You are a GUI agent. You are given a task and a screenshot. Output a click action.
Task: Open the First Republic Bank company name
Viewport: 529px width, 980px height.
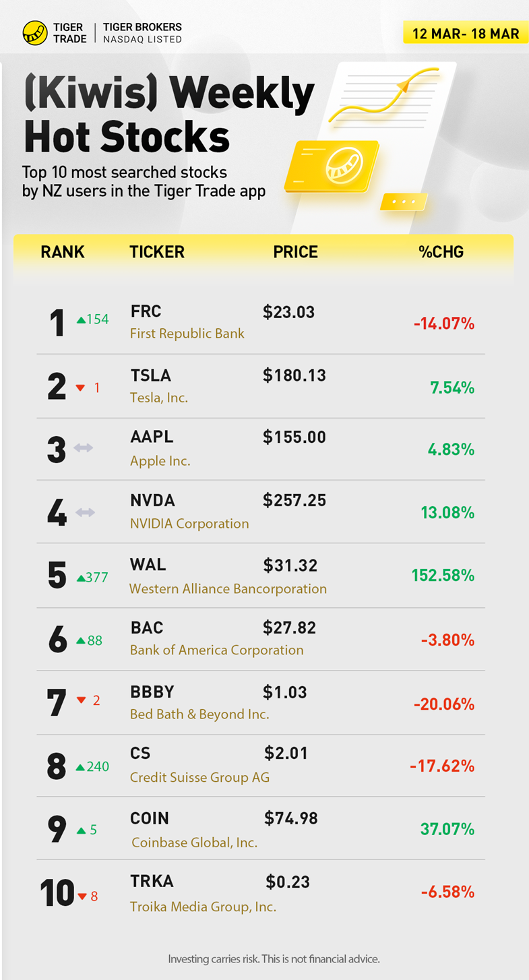click(187, 334)
